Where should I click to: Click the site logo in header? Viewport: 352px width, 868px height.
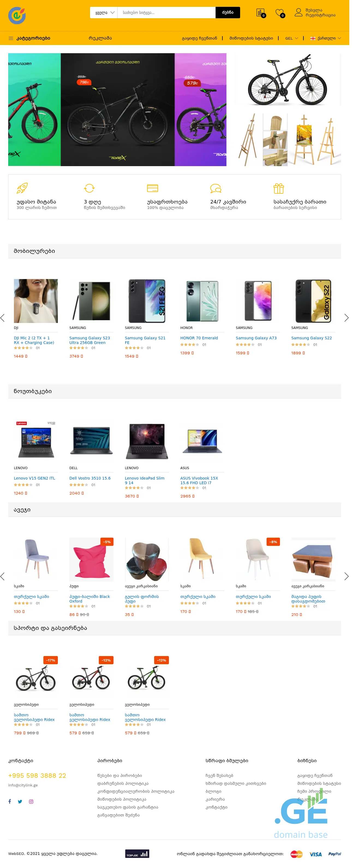coord(17,15)
